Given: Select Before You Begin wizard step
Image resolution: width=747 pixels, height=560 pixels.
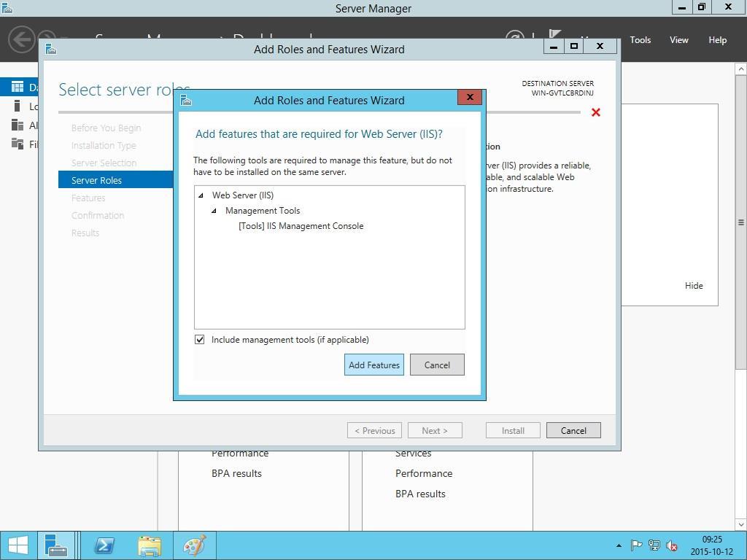Looking at the screenshot, I should (x=107, y=128).
